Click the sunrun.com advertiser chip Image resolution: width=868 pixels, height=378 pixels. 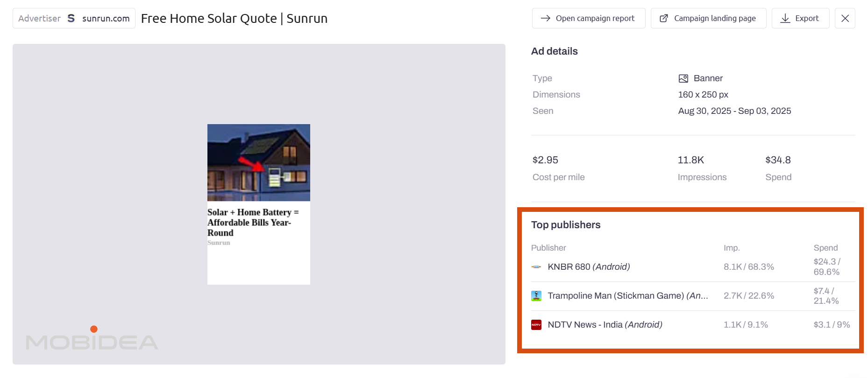pyautogui.click(x=74, y=18)
